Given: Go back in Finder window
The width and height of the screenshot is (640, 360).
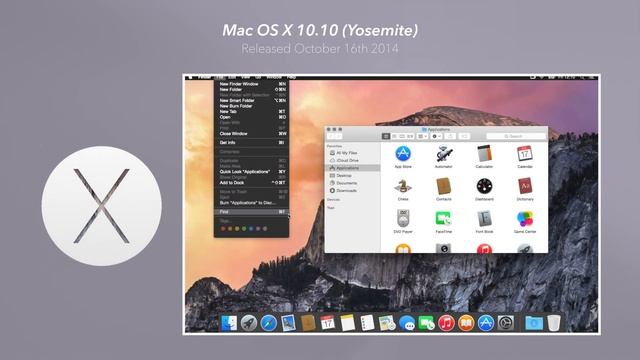Looking at the screenshot, I should click(331, 136).
